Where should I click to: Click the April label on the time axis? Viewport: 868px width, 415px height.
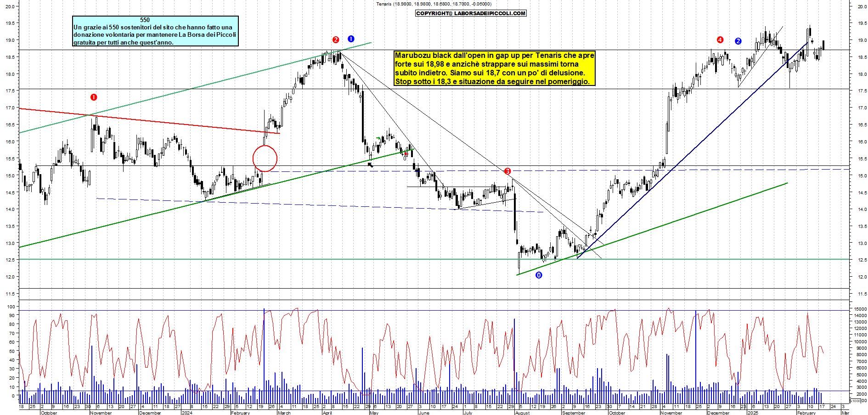pyautogui.click(x=327, y=413)
